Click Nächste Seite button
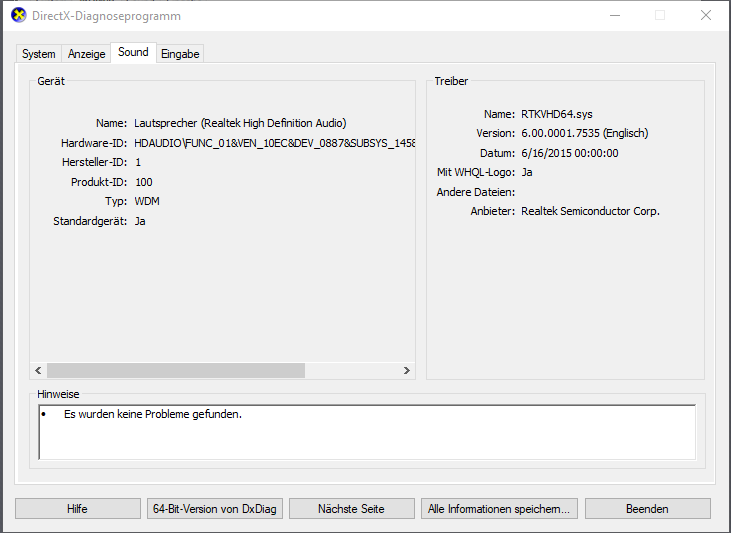731x533 pixels. [x=351, y=509]
